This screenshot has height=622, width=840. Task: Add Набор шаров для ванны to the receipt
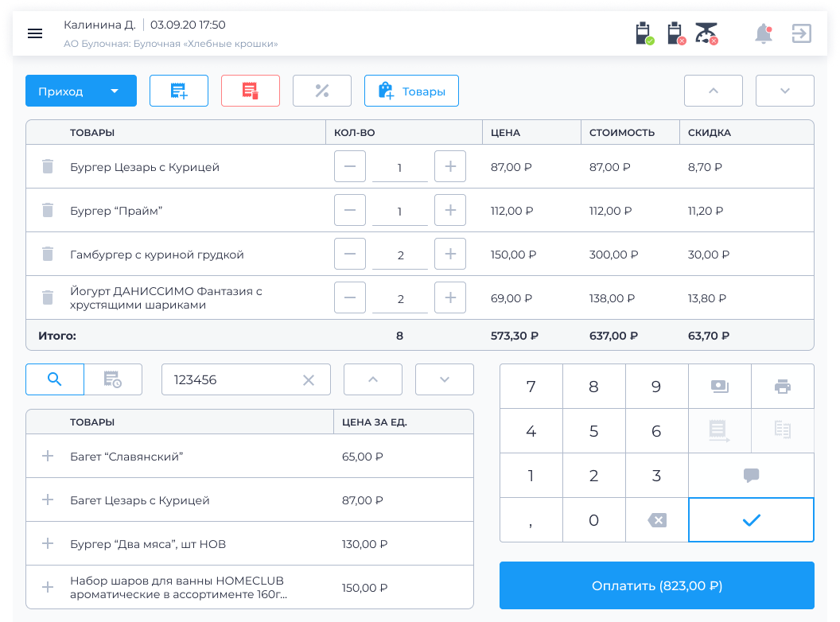point(48,587)
